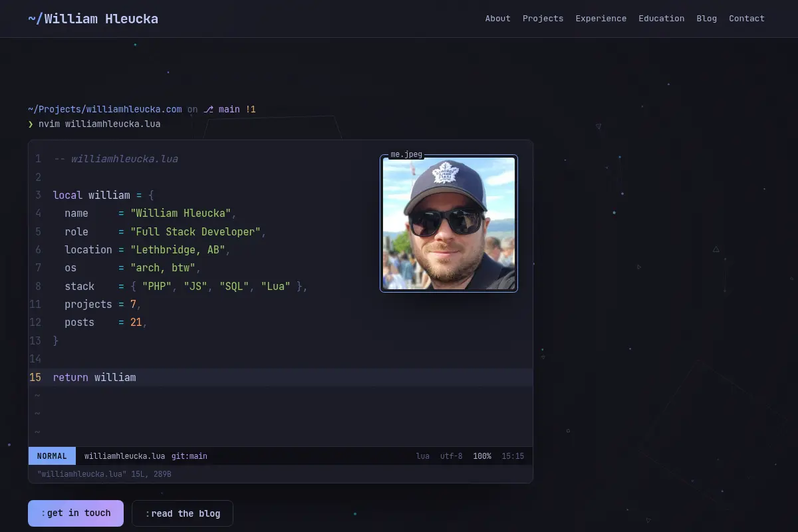Click the -- williamhleucka.lua comment line

tap(116, 159)
